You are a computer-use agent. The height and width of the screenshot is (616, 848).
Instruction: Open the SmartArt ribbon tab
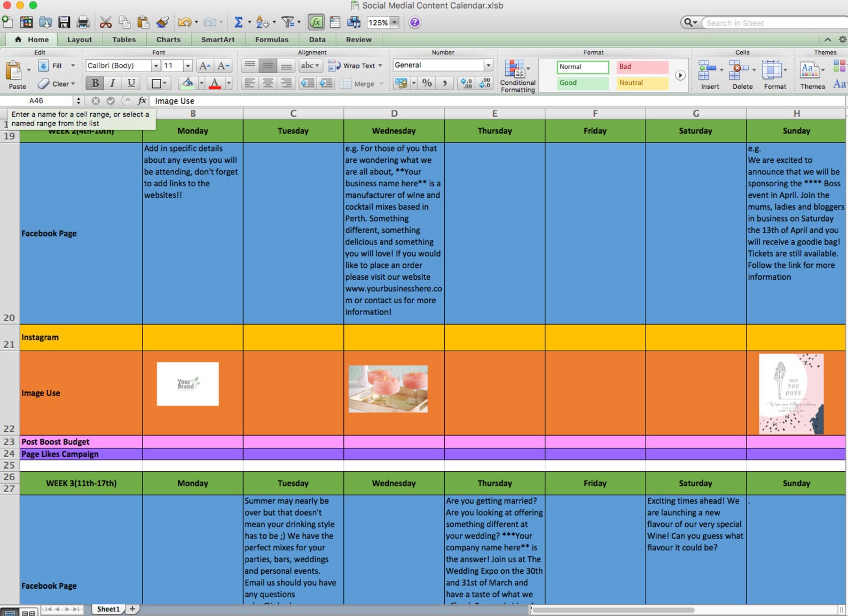218,40
